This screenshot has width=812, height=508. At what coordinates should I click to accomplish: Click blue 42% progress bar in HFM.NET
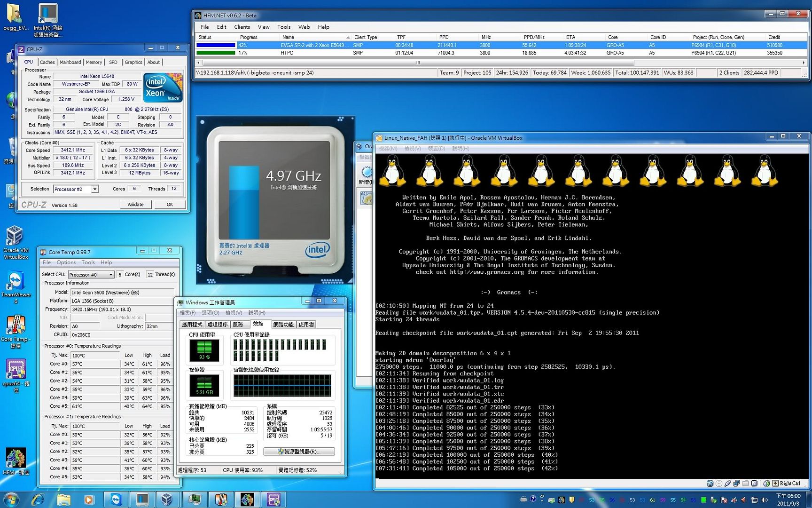(216, 45)
